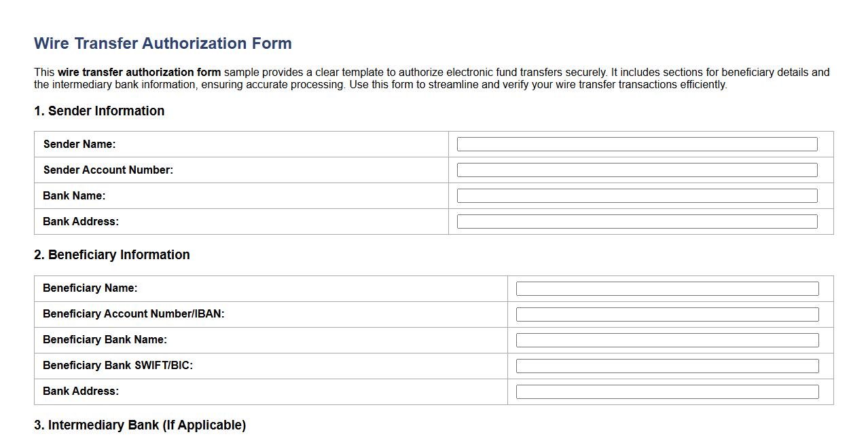Click the bold "wire transfer authorization form" text

[138, 72]
